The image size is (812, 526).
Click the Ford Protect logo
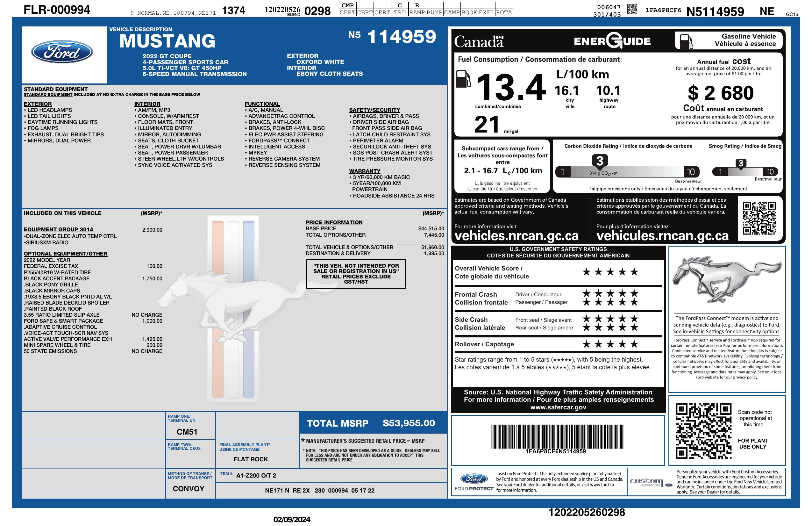coord(474,482)
